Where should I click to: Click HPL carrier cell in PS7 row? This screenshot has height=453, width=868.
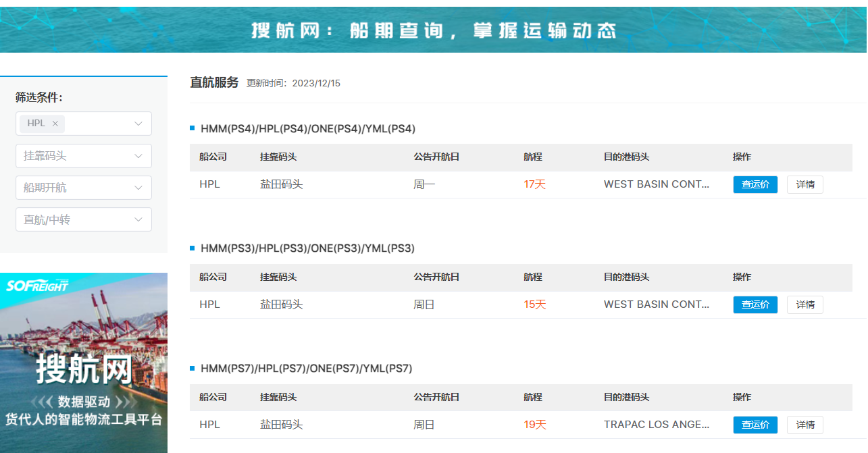(x=209, y=425)
